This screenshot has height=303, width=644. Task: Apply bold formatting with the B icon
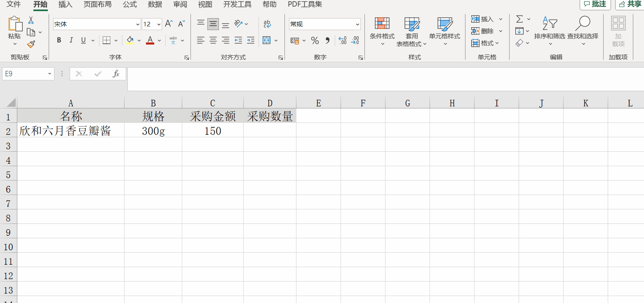[x=59, y=40]
